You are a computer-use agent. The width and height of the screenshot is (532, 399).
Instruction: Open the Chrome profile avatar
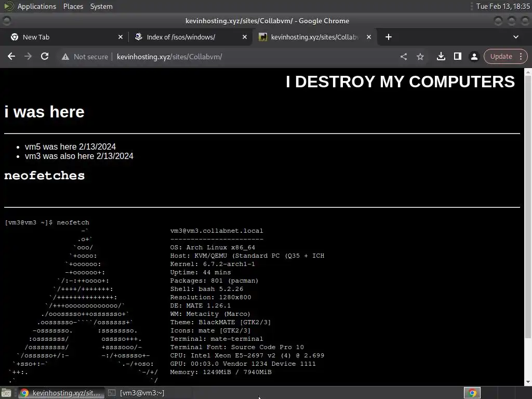point(474,57)
